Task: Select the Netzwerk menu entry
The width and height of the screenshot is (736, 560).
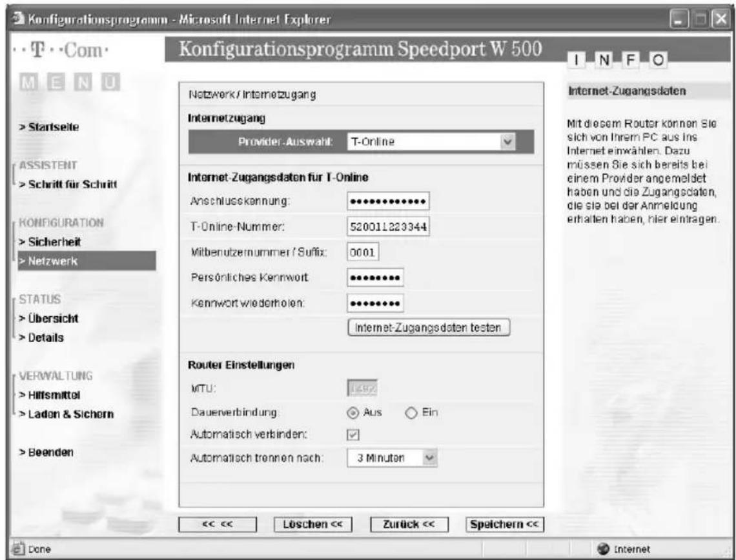Action: coord(87,261)
